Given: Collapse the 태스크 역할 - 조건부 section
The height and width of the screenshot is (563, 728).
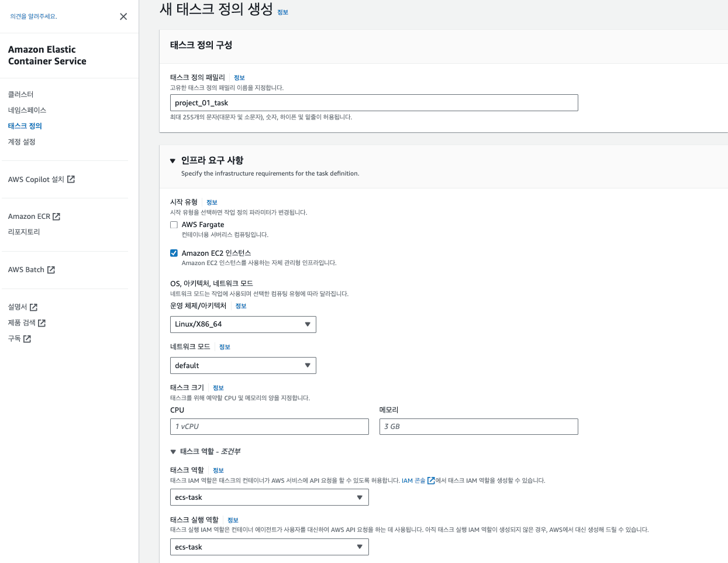Looking at the screenshot, I should click(173, 452).
